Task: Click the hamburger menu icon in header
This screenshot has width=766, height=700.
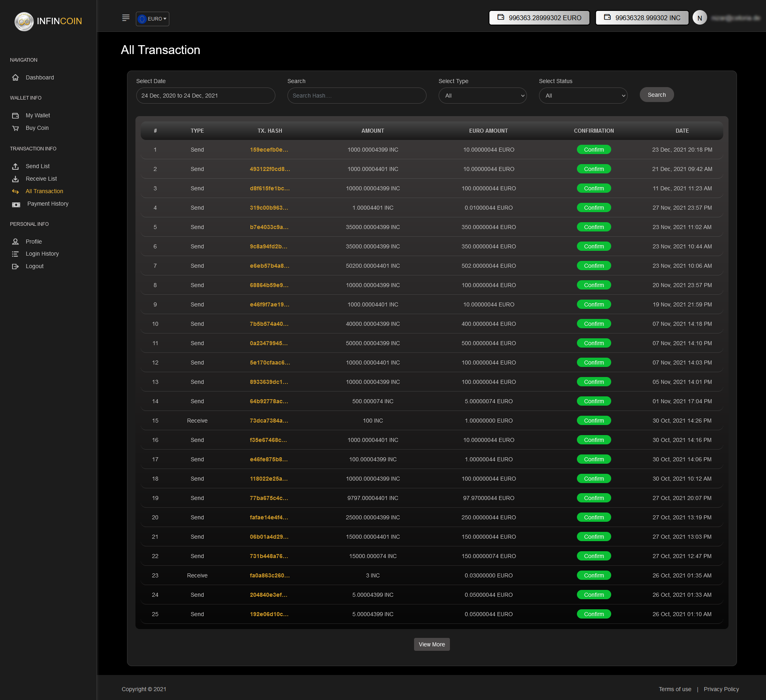Action: 126,18
